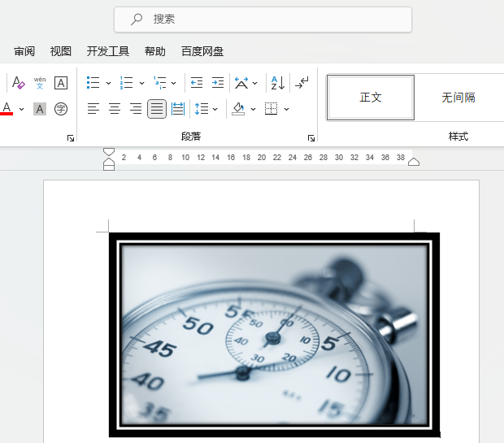
Task: Toggle show paragraph marks
Action: tap(302, 83)
